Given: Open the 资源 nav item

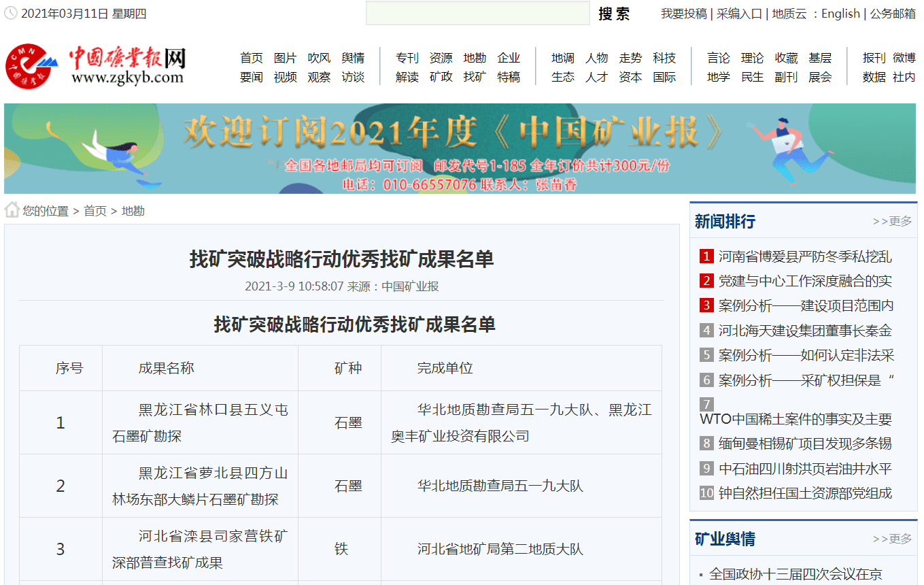Looking at the screenshot, I should tap(441, 58).
